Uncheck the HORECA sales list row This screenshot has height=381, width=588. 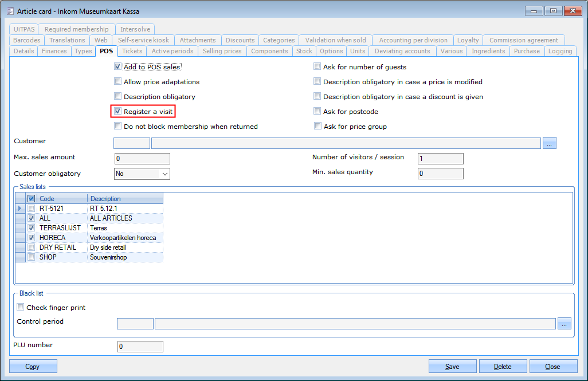[x=32, y=238]
